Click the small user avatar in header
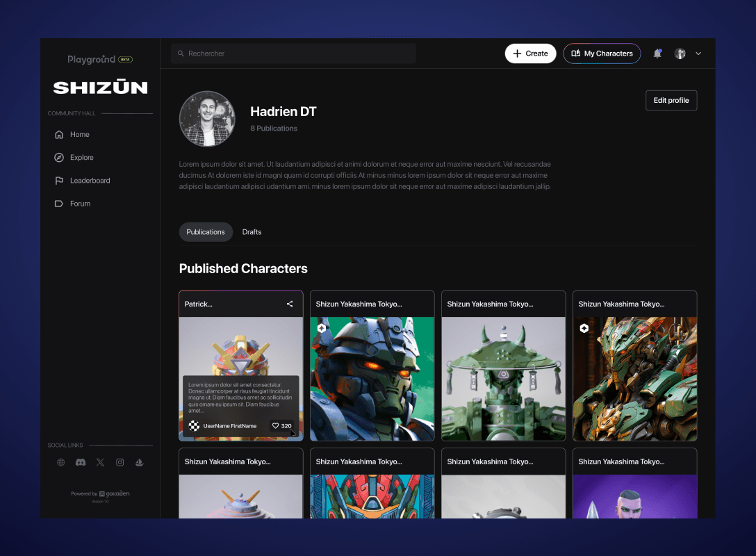The height and width of the screenshot is (556, 756). (680, 54)
